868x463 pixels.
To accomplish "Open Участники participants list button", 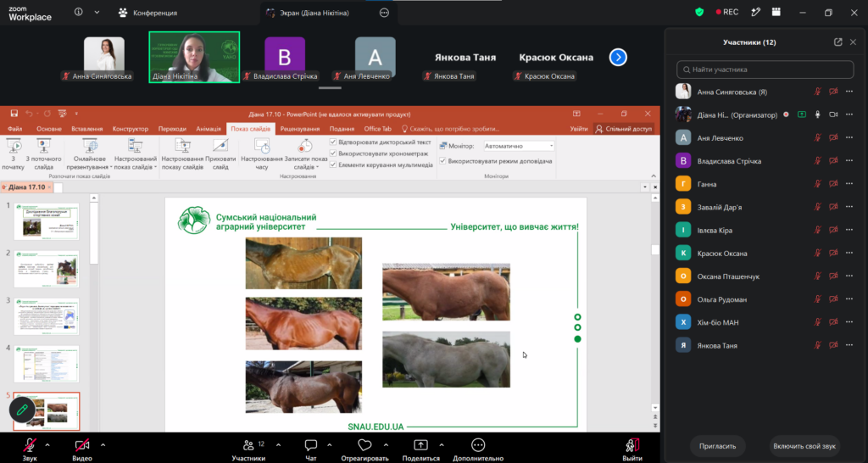I will 248,449.
